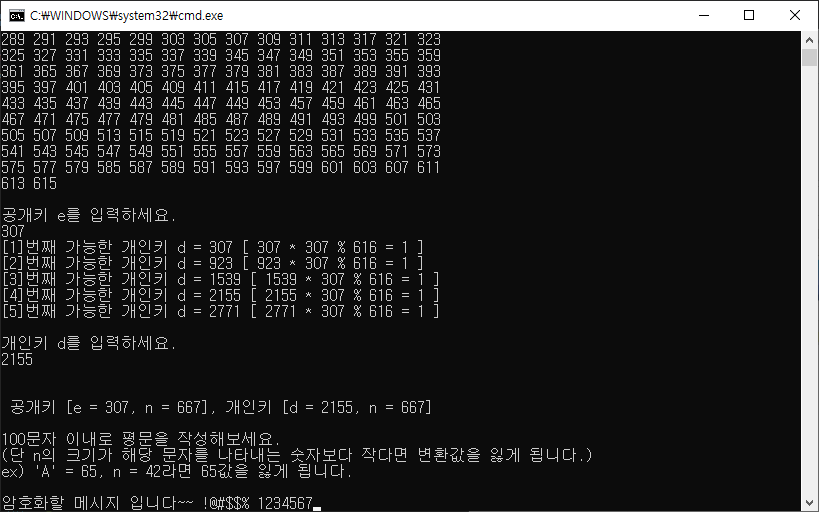Click the line '[1]번째 가능한 개인키 d = 307'
This screenshot has height=512, width=819.
[212, 247]
